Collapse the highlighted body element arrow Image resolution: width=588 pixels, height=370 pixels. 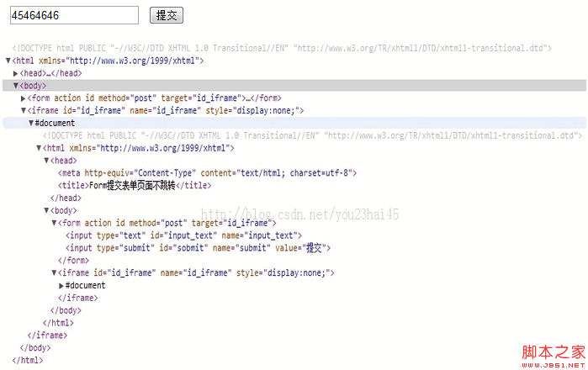16,86
